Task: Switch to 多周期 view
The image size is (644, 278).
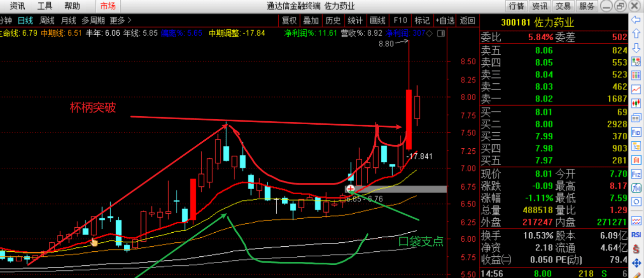Action: pos(93,20)
